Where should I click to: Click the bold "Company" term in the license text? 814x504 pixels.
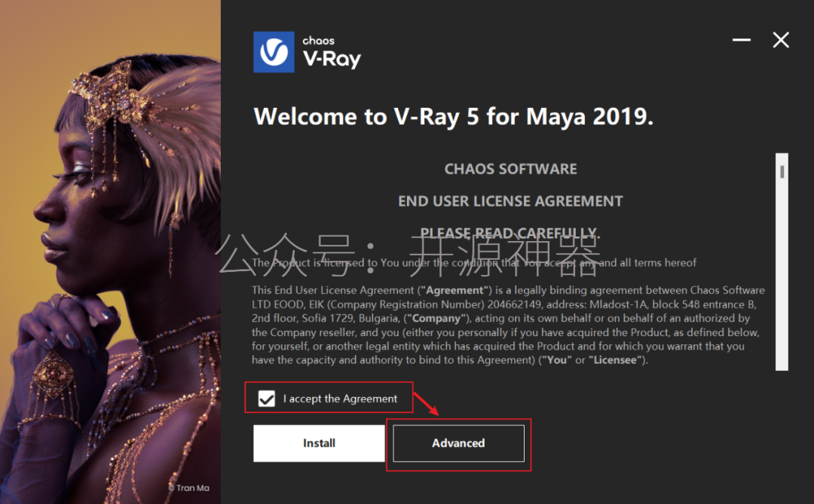(x=436, y=318)
